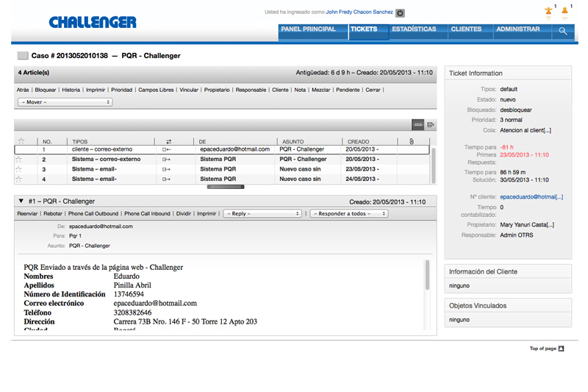
Task: Click the ticket flag box beside Caso title
Action: point(23,55)
